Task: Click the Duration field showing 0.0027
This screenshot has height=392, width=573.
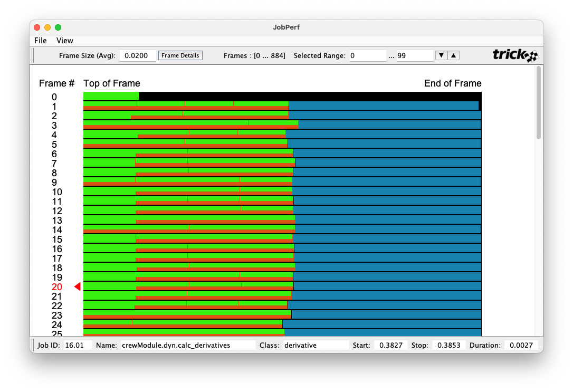Action: coord(521,345)
